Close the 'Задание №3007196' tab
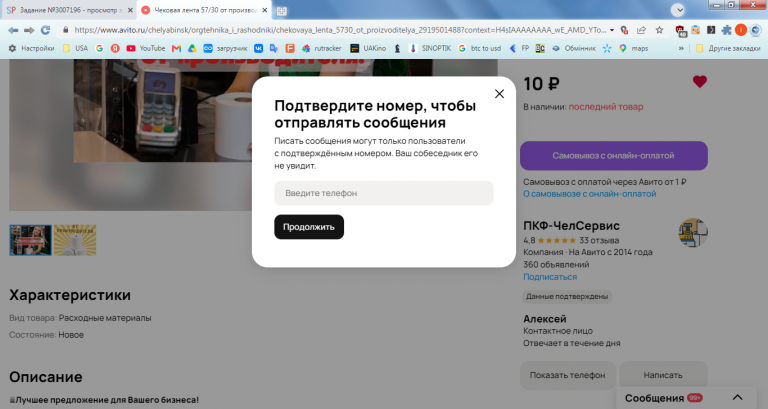Viewport: 768px width, 409px height. click(130, 10)
